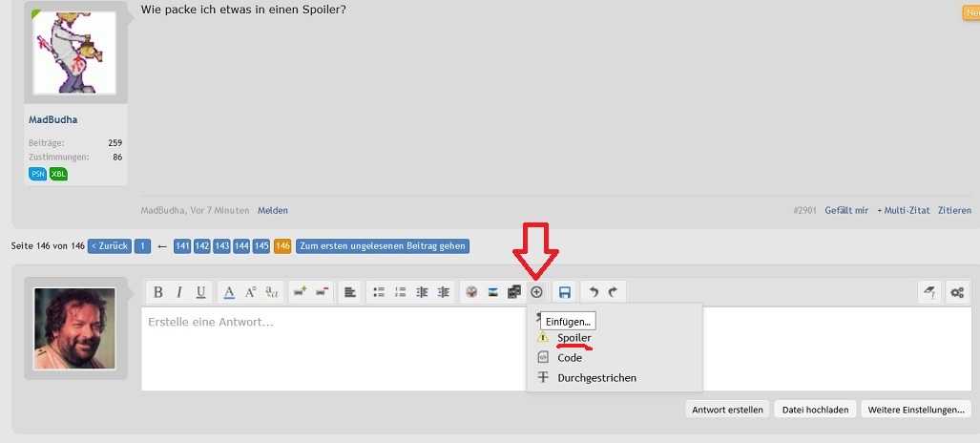Open the text color picker
This screenshot has width=980, height=443.
[229, 292]
